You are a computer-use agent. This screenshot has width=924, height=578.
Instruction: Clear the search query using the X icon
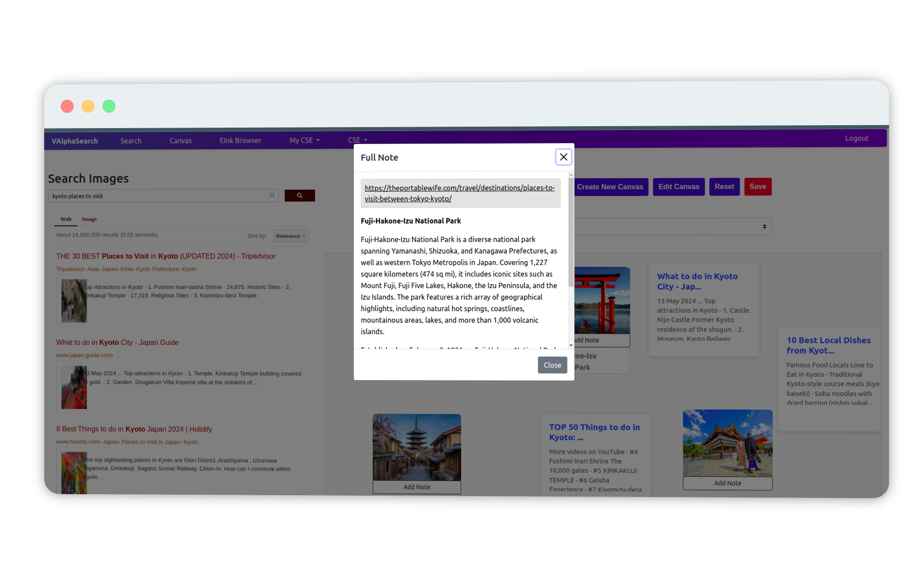(272, 195)
